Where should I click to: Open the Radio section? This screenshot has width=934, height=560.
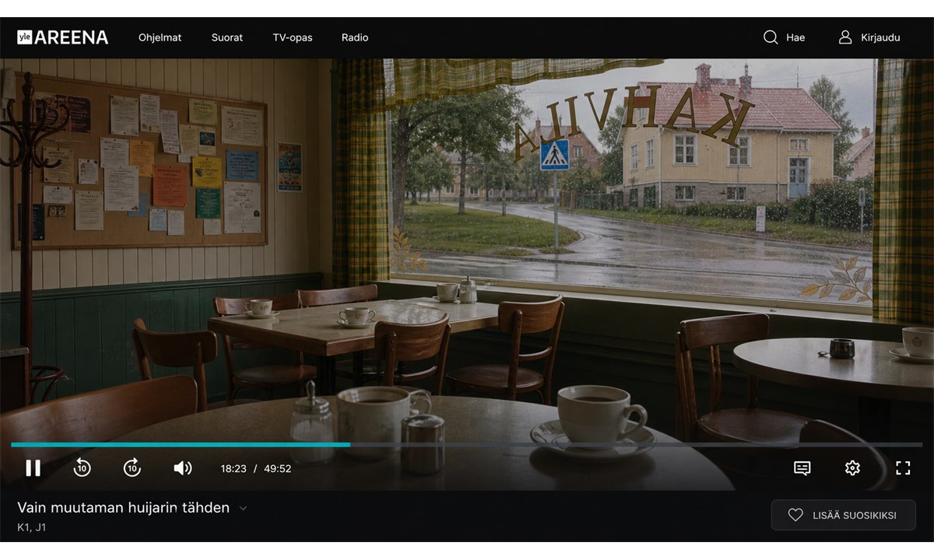click(x=355, y=37)
